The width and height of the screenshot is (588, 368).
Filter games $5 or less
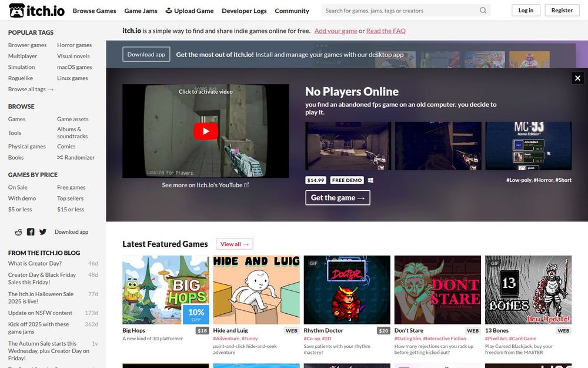pos(20,210)
